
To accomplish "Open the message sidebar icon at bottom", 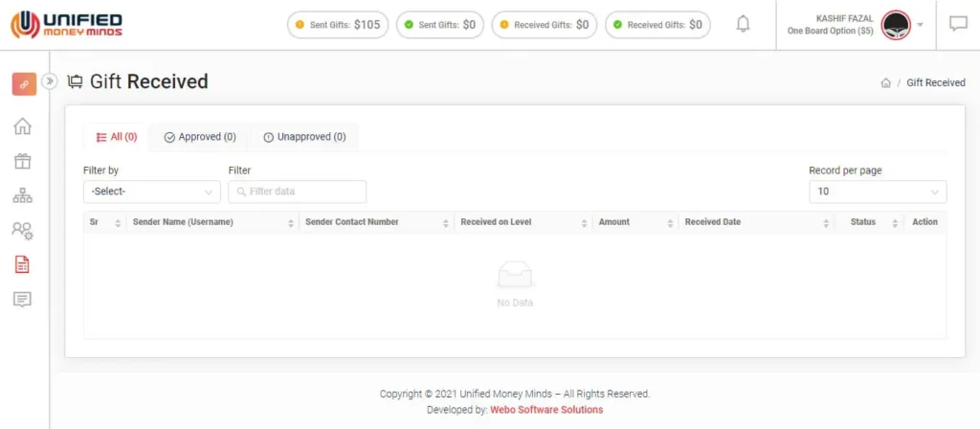I will (x=22, y=300).
